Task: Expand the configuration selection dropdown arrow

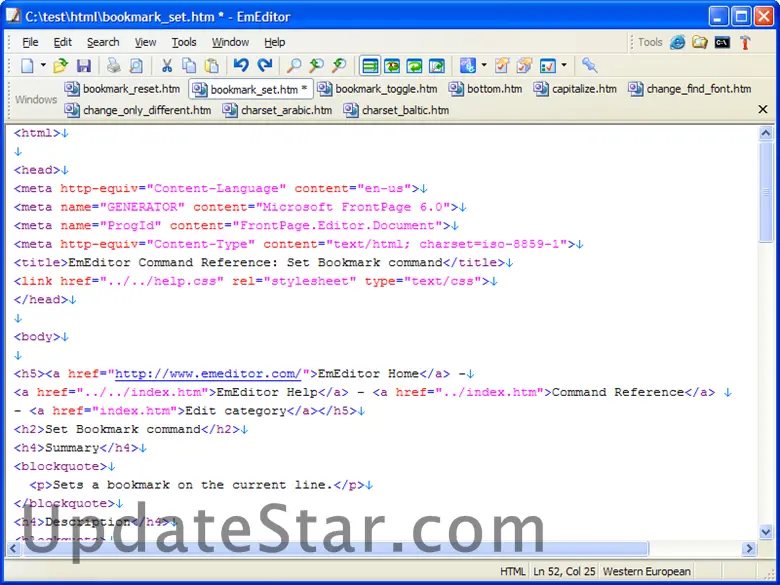Action: [484, 65]
